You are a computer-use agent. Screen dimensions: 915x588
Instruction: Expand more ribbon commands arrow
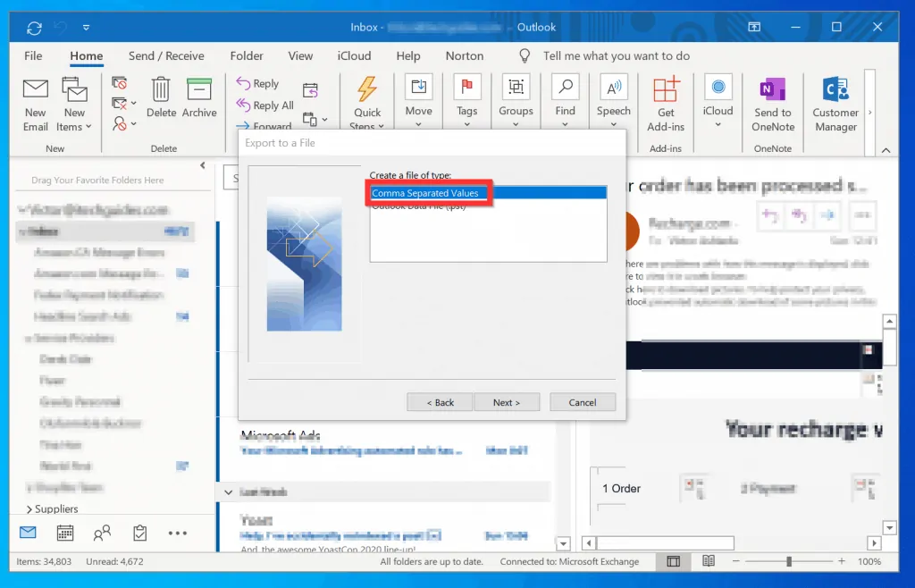click(870, 113)
